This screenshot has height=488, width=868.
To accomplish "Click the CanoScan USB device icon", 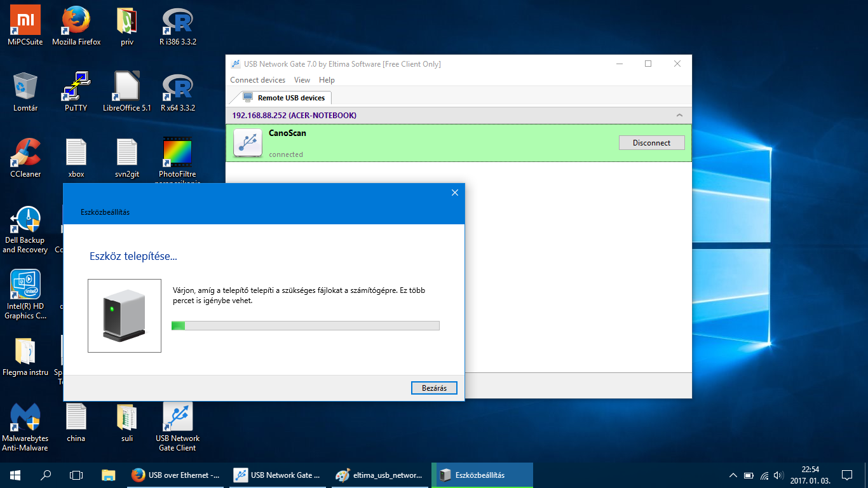I will point(248,142).
